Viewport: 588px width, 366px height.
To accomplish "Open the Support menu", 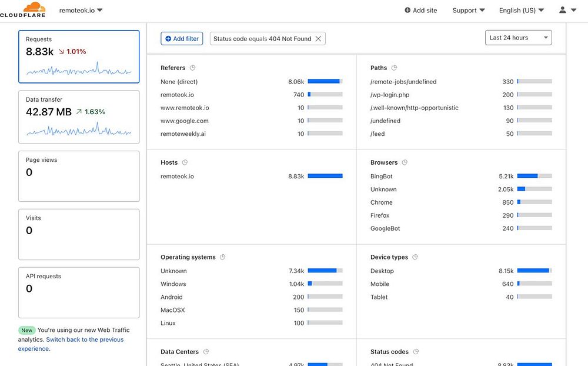I will [x=469, y=10].
